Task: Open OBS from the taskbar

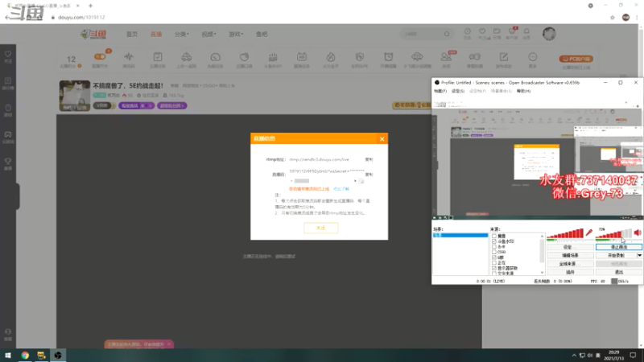Action: coord(58,356)
